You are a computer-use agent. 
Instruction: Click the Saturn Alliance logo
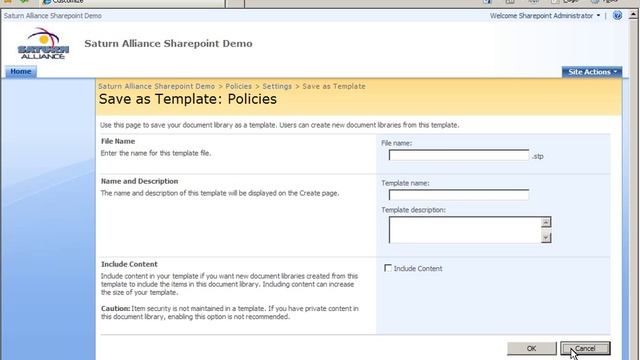point(43,43)
